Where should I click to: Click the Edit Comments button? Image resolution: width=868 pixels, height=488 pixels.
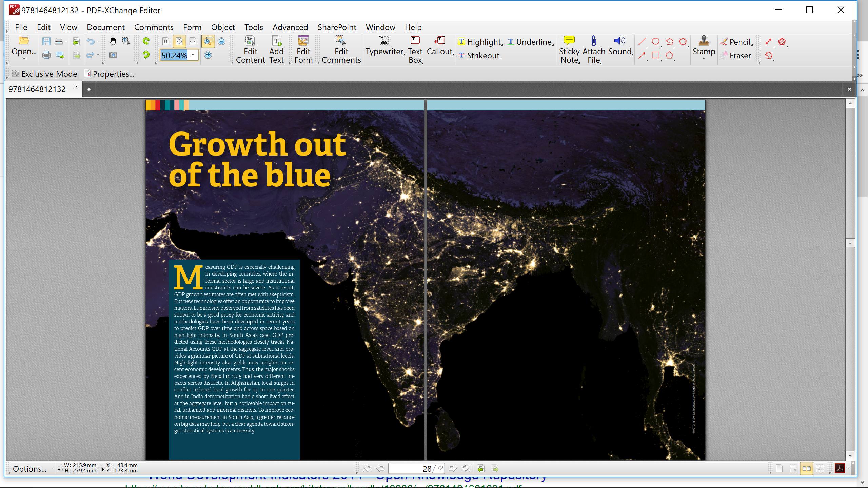click(x=341, y=50)
